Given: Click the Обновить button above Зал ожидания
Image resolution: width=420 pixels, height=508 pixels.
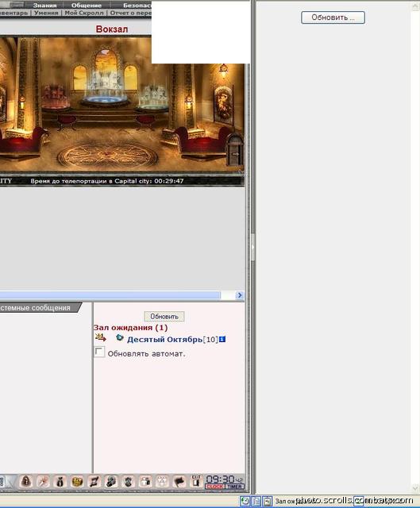Looking at the screenshot, I should pyautogui.click(x=164, y=317).
